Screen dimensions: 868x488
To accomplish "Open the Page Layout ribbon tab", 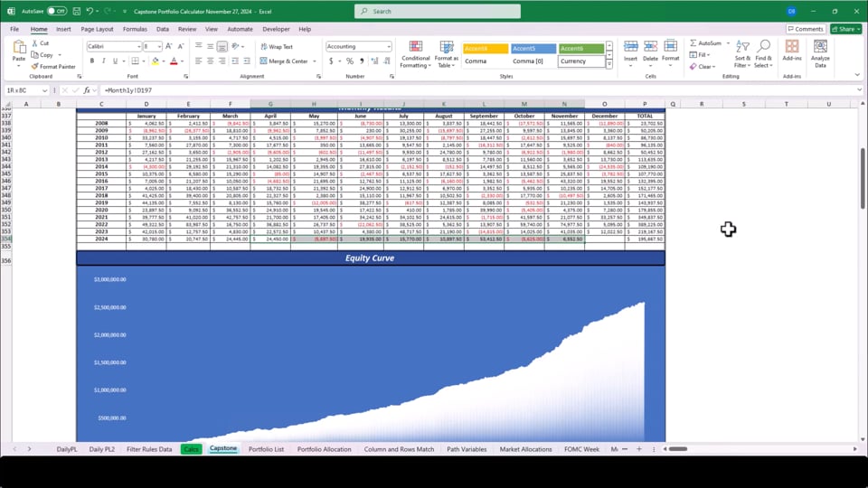I will tap(97, 29).
